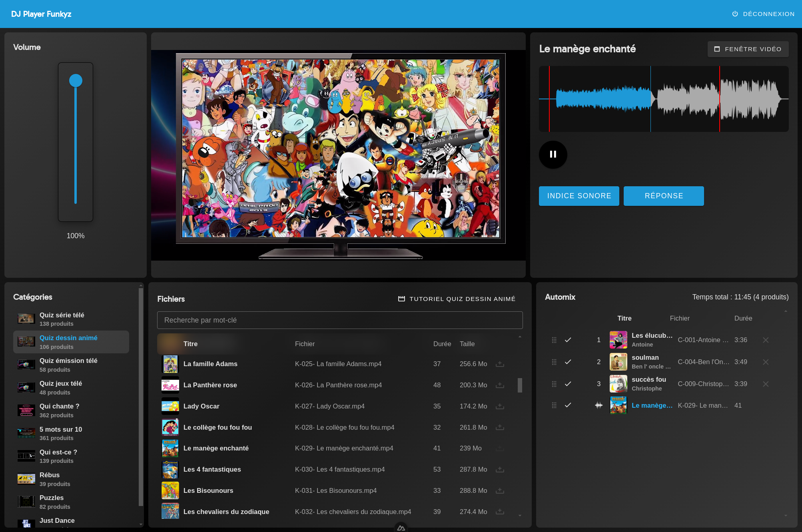Image resolution: width=802 pixels, height=532 pixels.
Task: Remove soulman from Automix
Action: pyautogui.click(x=766, y=362)
